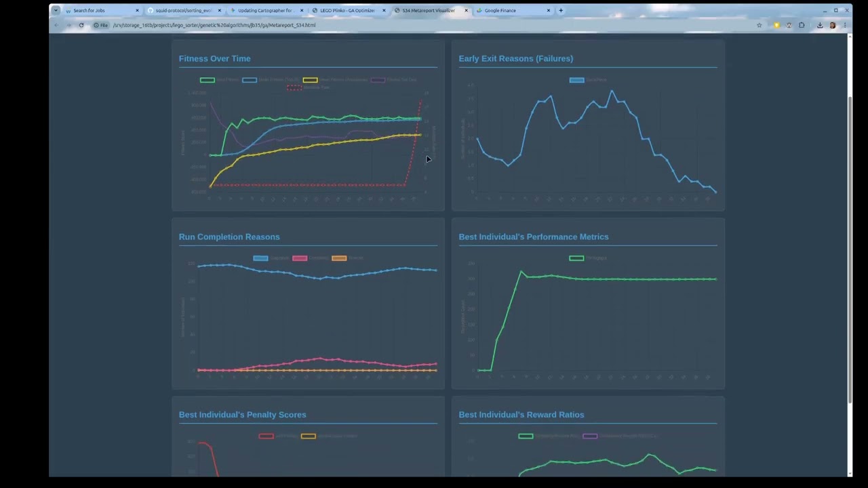Toggle green series in Reward Ratios legend
This screenshot has height=488, width=868.
coord(526,436)
